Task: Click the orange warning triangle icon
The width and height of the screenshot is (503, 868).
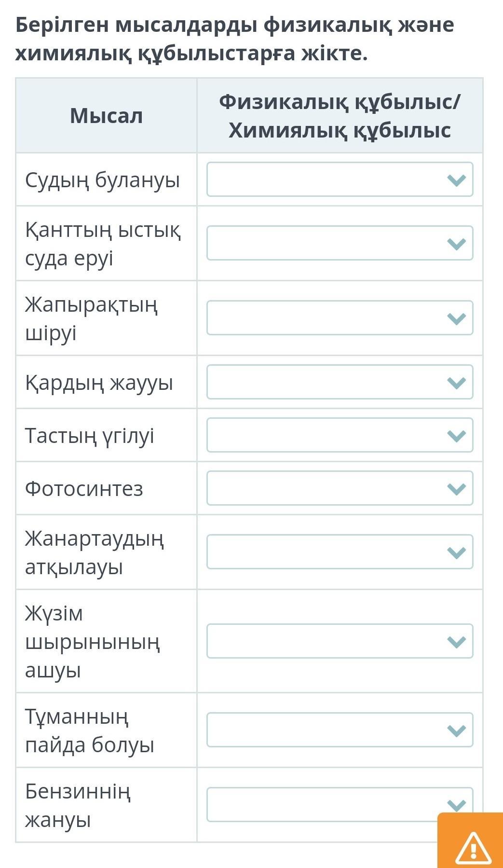Action: pos(473,847)
